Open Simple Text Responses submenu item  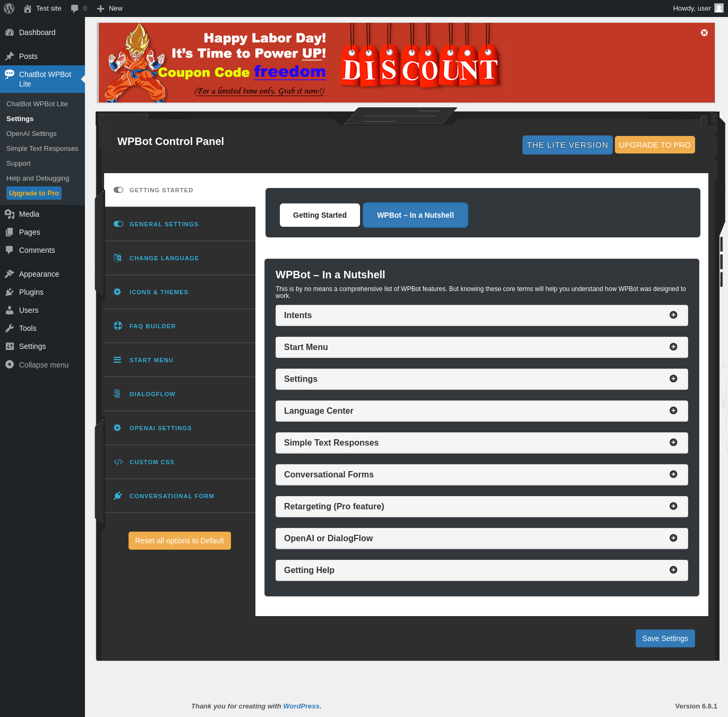pyautogui.click(x=42, y=149)
